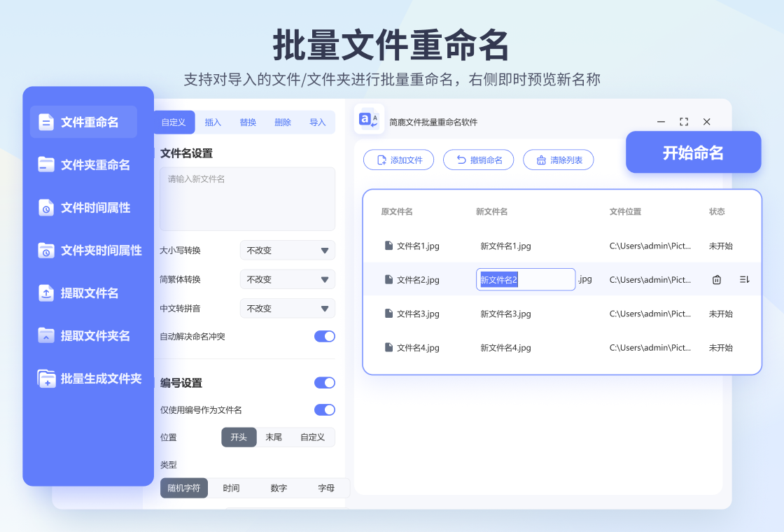Switch to the 替换 tab
The width and height of the screenshot is (784, 532).
point(248,122)
